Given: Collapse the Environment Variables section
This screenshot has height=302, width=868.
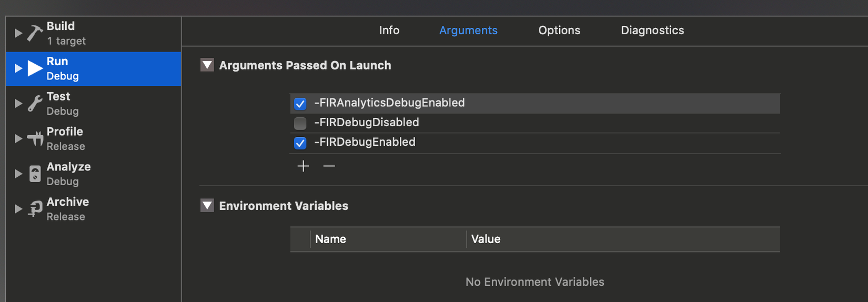Looking at the screenshot, I should 207,206.
